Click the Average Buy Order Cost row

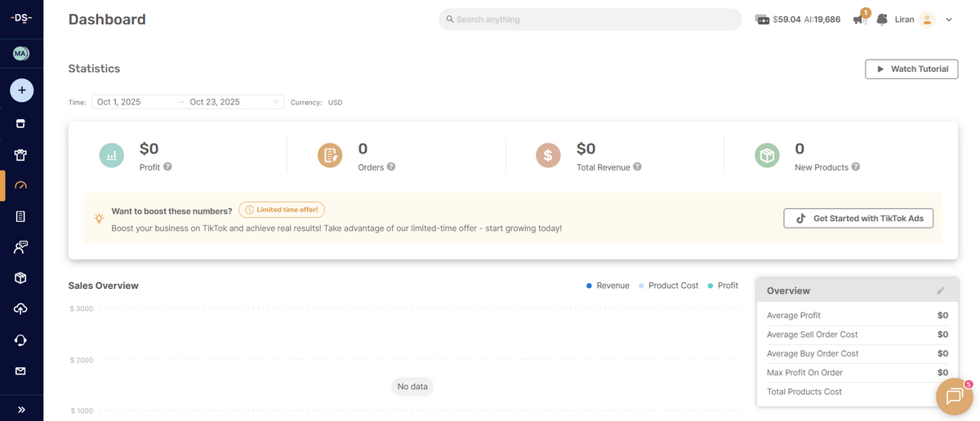pos(857,353)
